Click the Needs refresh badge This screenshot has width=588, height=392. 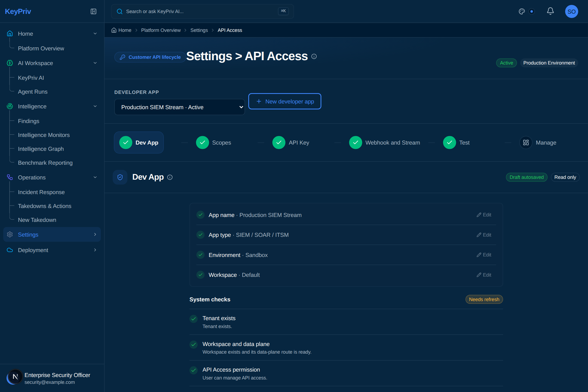484,299
